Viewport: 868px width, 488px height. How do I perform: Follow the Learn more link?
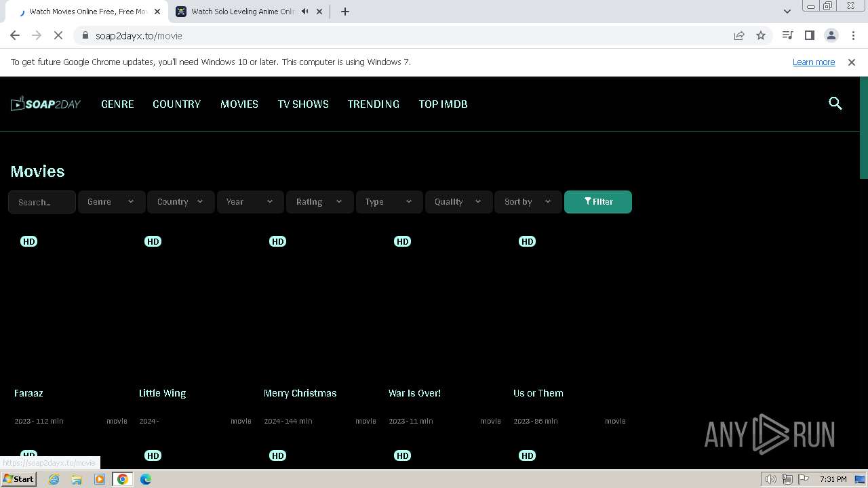pyautogui.click(x=814, y=62)
